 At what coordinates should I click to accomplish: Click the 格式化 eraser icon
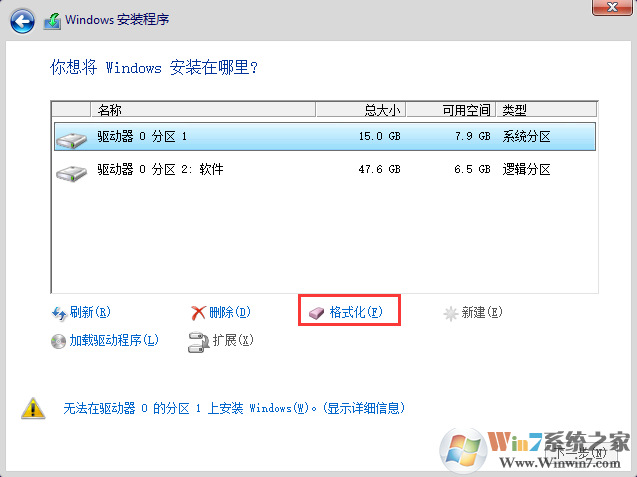pos(317,313)
